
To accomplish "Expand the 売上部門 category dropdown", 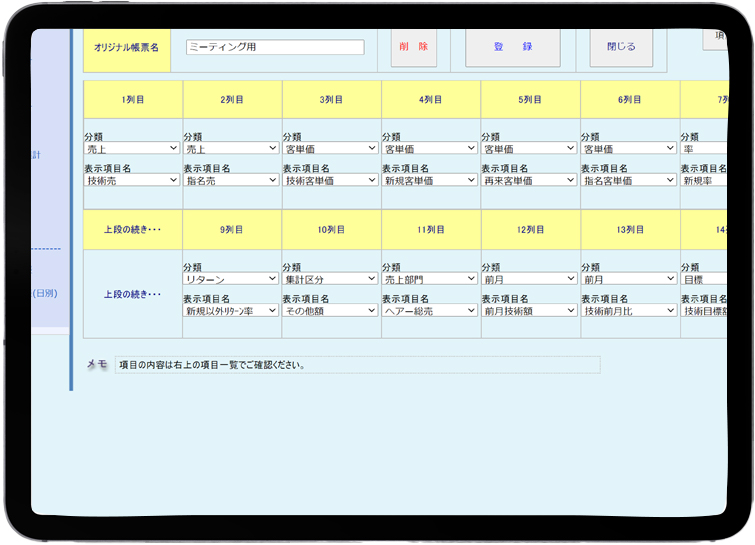I will [x=430, y=279].
